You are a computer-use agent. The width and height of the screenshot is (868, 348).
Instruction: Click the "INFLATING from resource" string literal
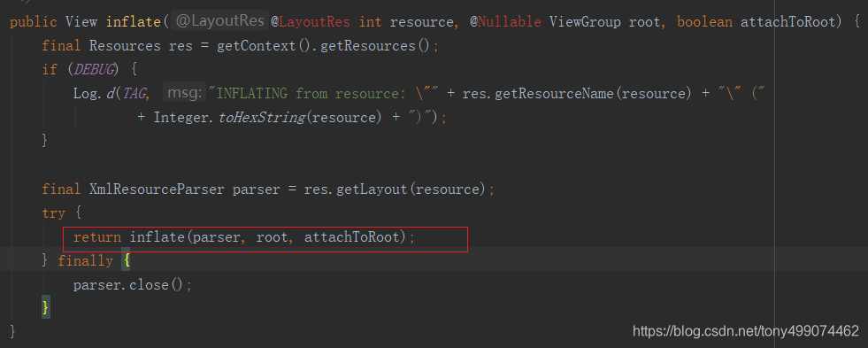pos(322,93)
